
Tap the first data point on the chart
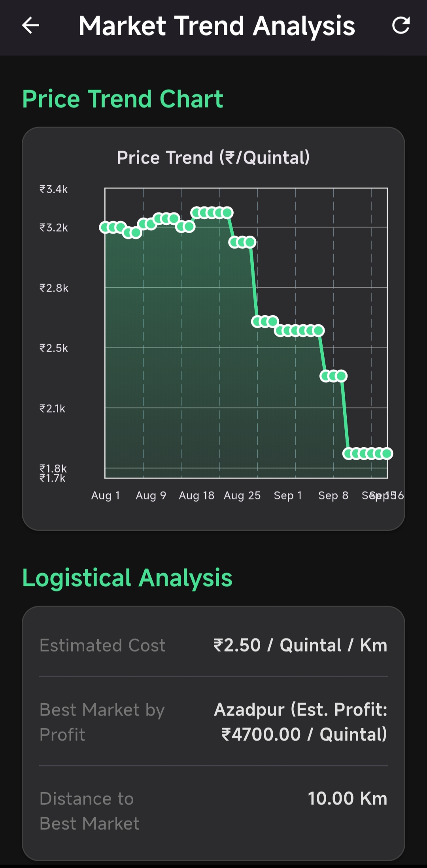105,227
